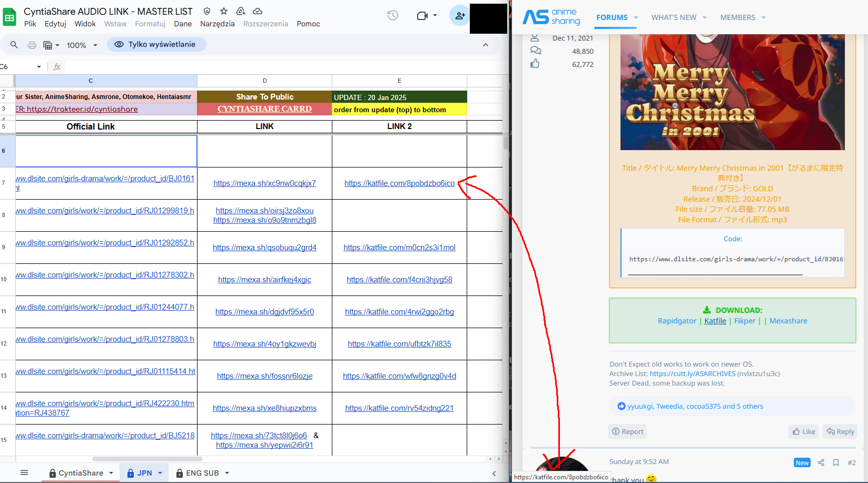Open the all sheets hamburger list
This screenshot has width=868, height=483.
(24, 472)
